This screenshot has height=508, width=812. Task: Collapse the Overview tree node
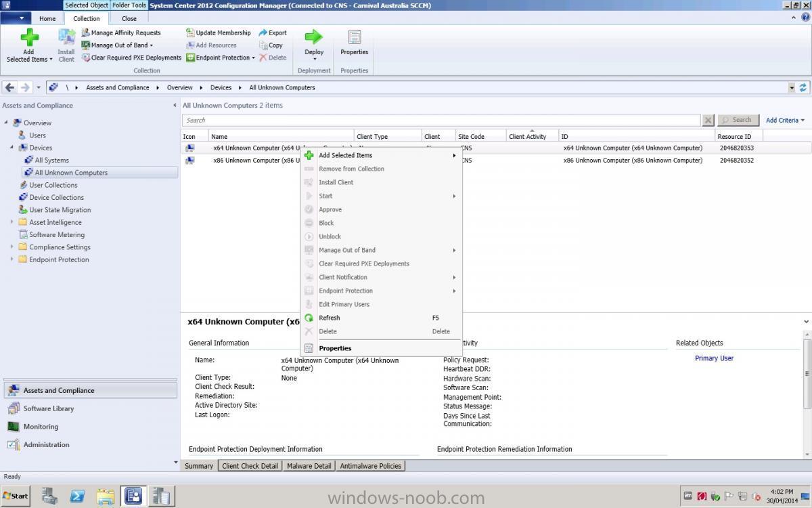click(7, 123)
